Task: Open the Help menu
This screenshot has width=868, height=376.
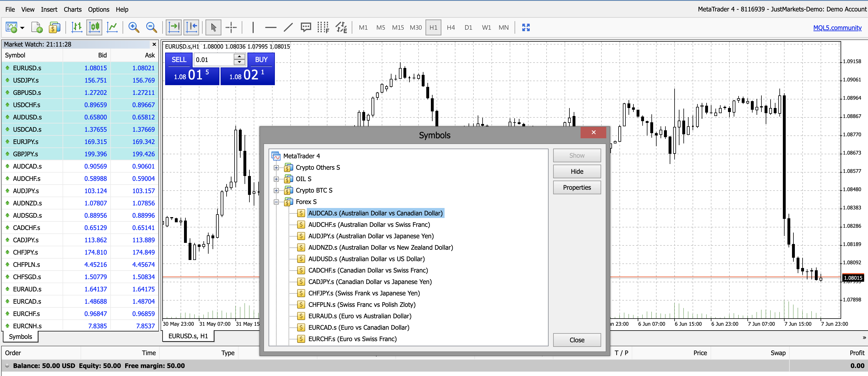Action: click(x=122, y=9)
